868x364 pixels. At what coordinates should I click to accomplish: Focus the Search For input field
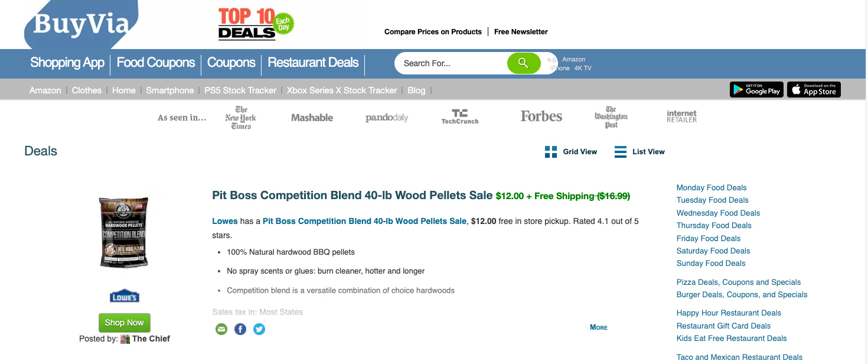tap(451, 63)
